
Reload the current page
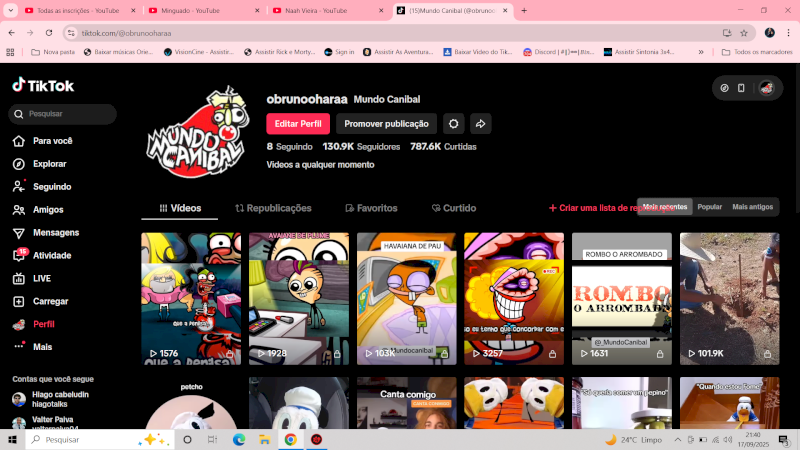click(49, 33)
